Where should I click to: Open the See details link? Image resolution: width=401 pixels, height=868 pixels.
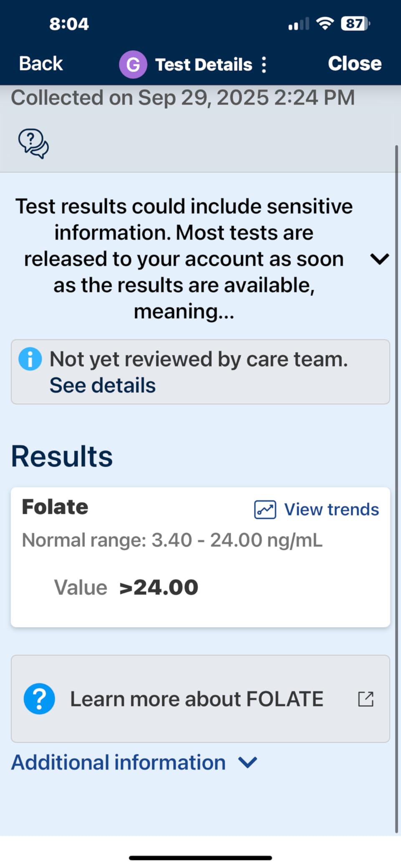coord(103,385)
